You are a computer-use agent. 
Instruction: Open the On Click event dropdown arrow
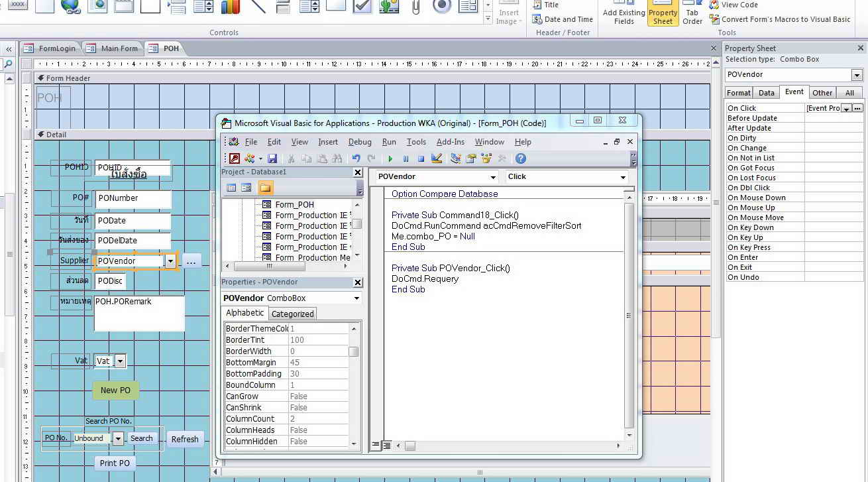point(846,108)
